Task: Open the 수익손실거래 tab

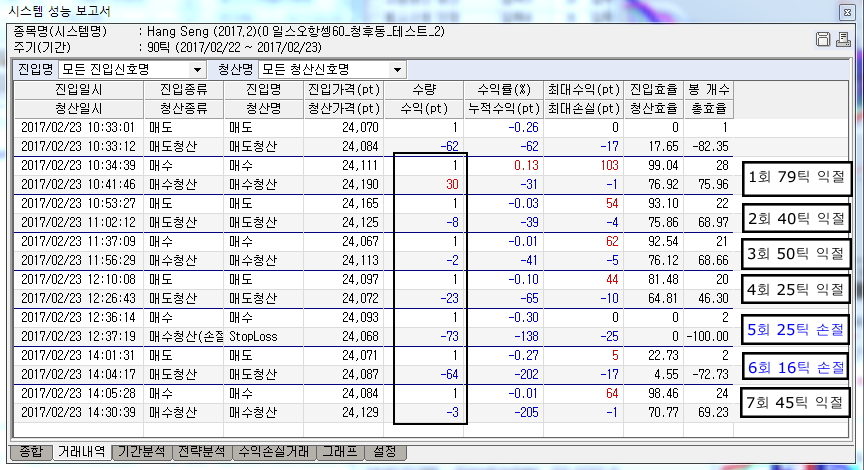Action: 270,452
